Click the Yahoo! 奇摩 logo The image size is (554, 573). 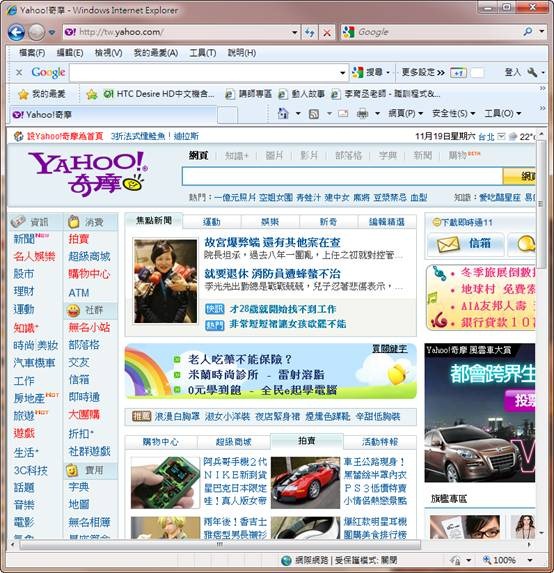click(x=88, y=174)
